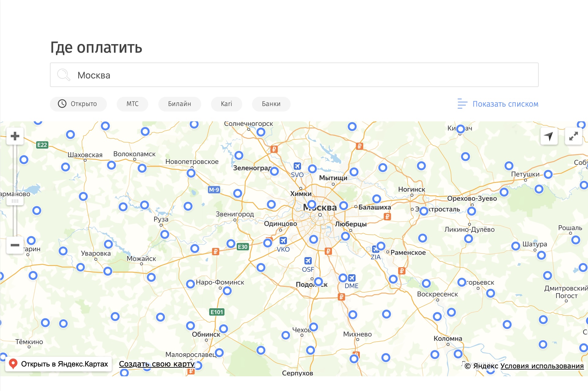Screen dimensions: 588x391
Task: Click the E22 road sign badge
Action: pos(42,145)
